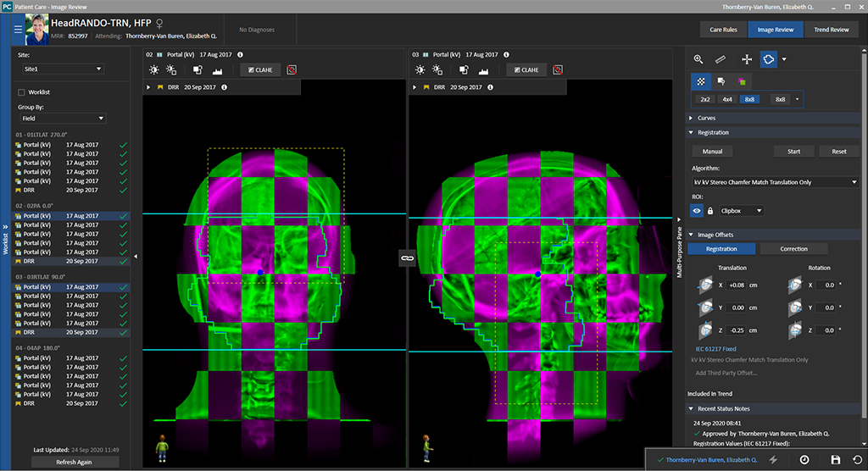Select the contour ROI drawing tool
This screenshot has width=868, height=471.
point(768,59)
